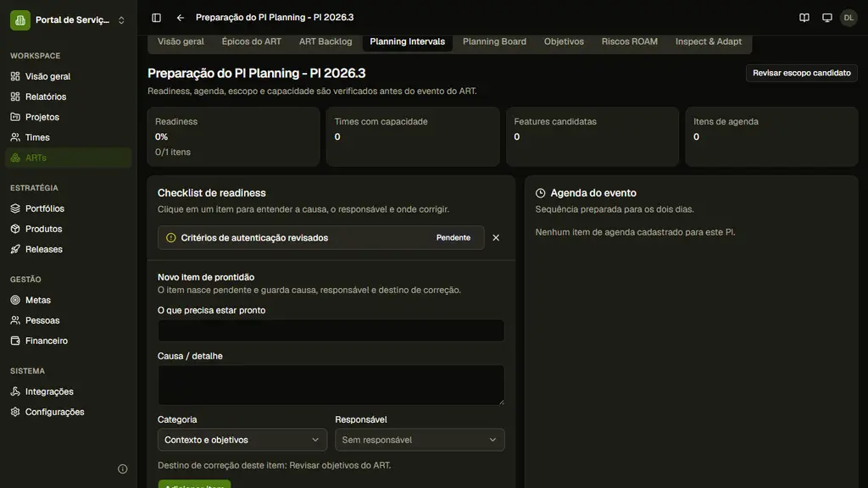Select the Planning Intervals tab
The width and height of the screenshot is (868, 488).
pos(408,42)
